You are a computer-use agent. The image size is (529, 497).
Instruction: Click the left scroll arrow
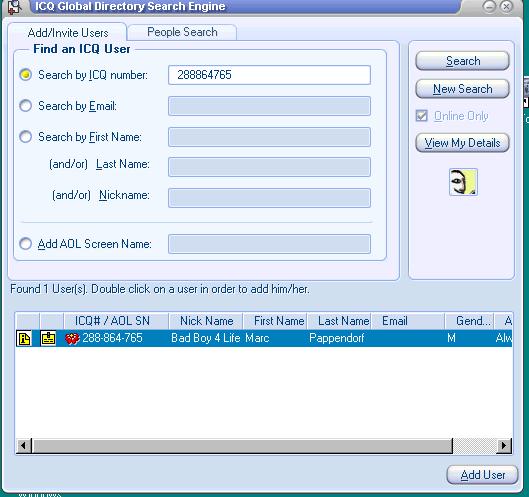[23, 446]
